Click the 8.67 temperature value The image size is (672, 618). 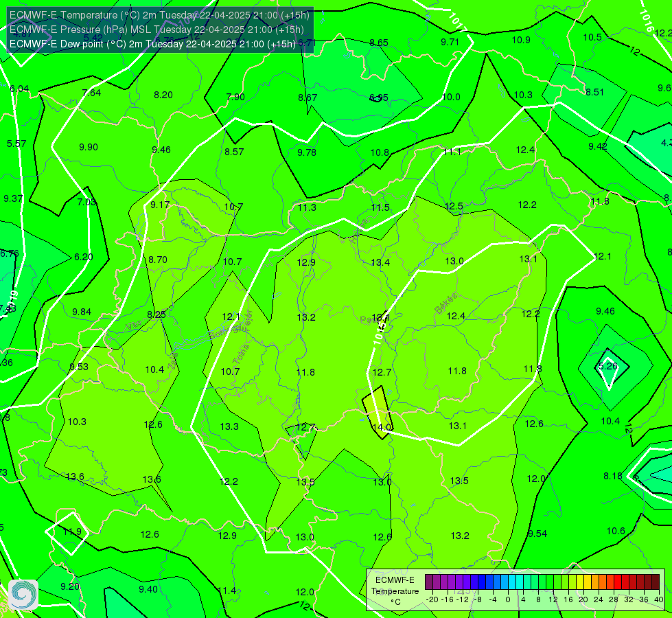[308, 98]
